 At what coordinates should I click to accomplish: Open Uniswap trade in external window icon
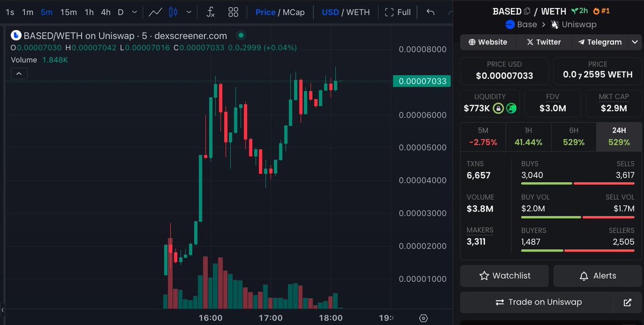point(628,302)
